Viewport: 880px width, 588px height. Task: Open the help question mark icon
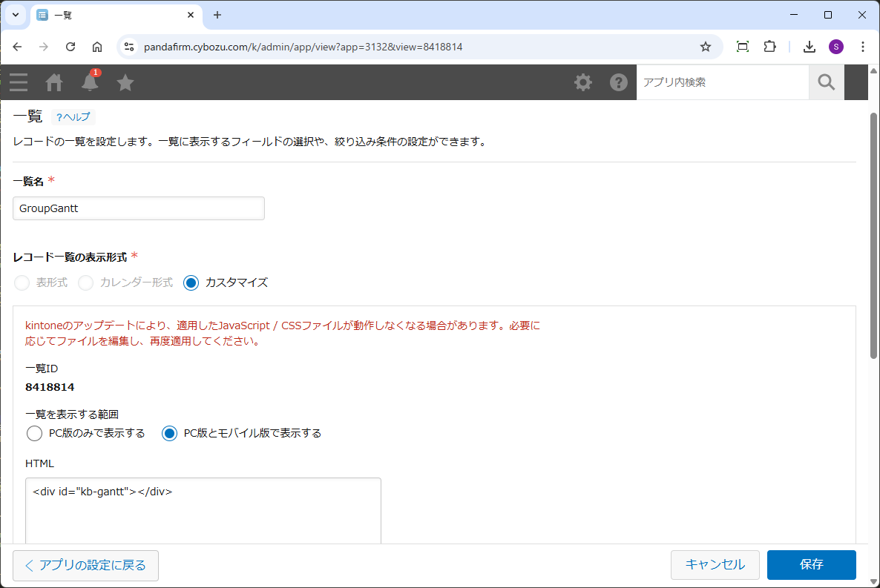tap(619, 82)
